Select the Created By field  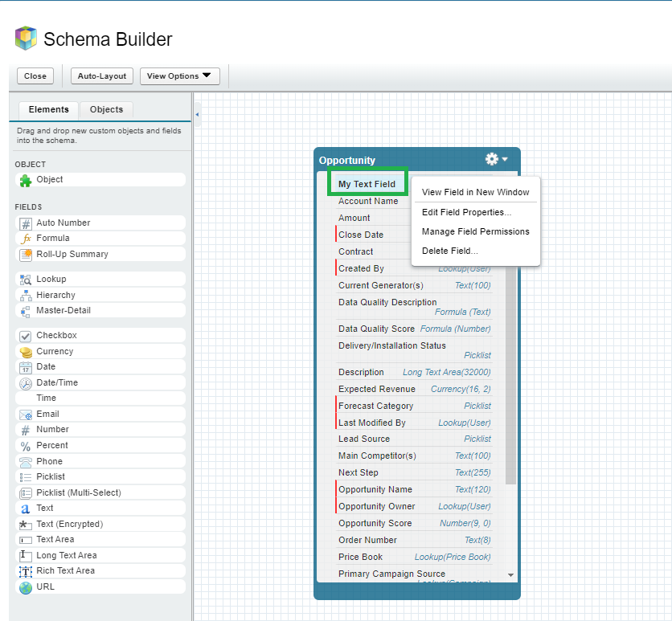(414, 268)
